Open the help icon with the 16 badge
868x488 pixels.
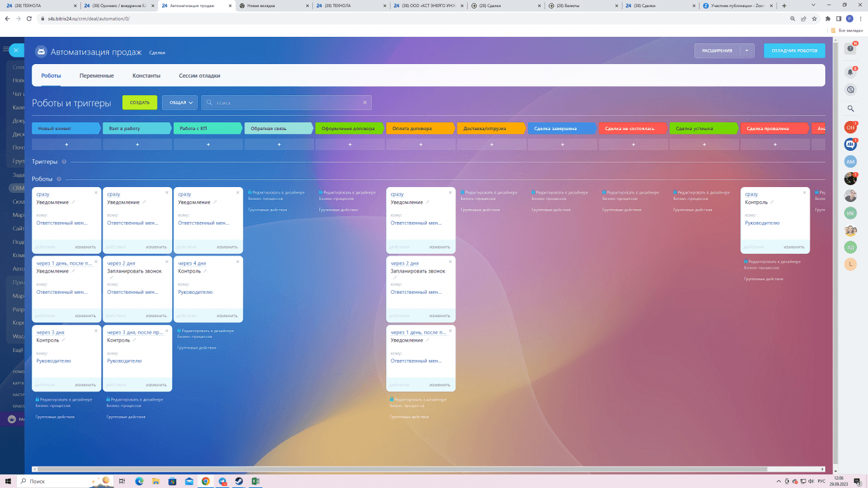click(851, 49)
